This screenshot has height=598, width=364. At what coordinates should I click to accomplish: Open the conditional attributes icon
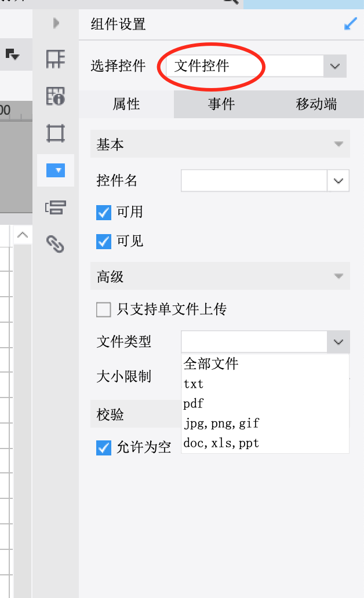(56, 207)
